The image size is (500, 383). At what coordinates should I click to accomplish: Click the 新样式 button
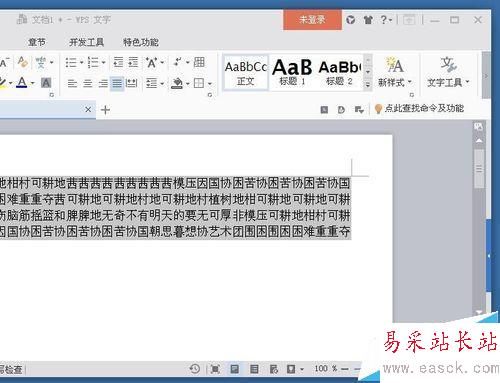(x=395, y=72)
